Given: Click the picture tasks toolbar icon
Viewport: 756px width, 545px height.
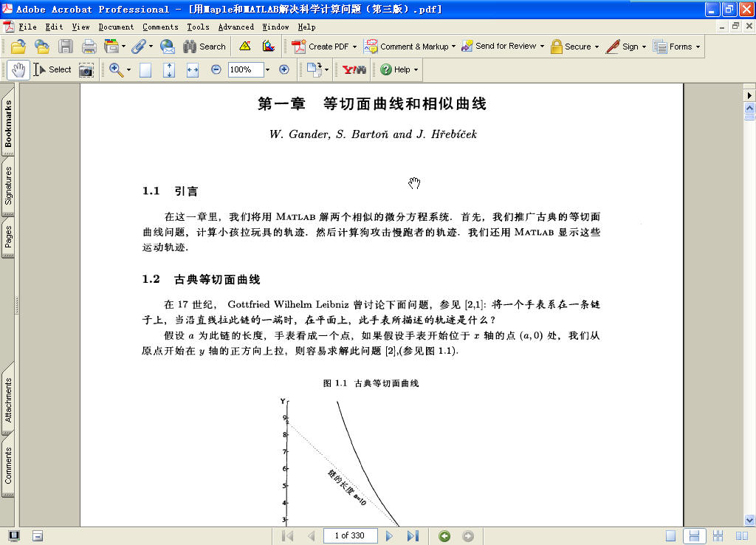Looking at the screenshot, I should click(x=269, y=47).
